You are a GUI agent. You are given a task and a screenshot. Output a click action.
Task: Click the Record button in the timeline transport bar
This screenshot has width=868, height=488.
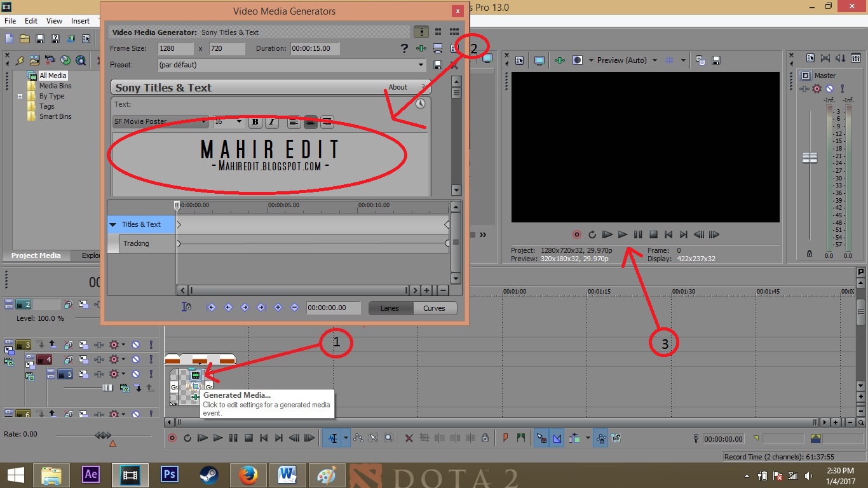[x=172, y=438]
